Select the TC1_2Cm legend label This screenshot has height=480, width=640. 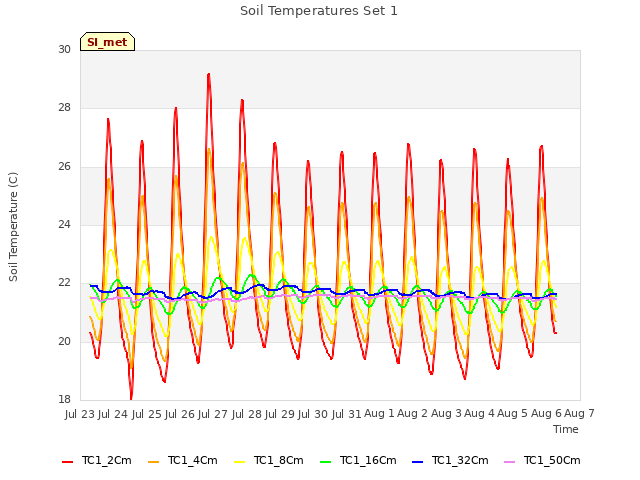click(107, 460)
